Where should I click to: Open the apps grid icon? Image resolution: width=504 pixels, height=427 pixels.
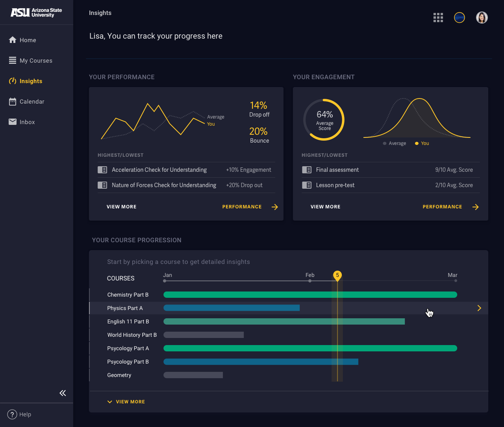[x=438, y=17]
